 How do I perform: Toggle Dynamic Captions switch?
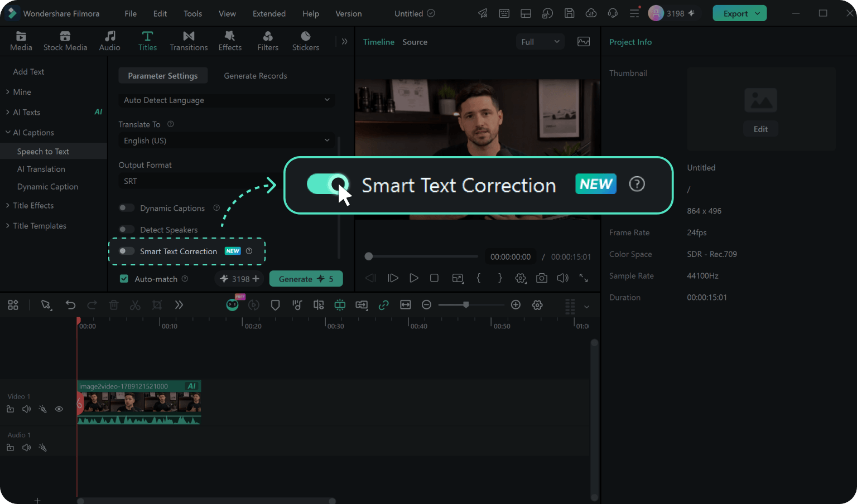tap(127, 208)
